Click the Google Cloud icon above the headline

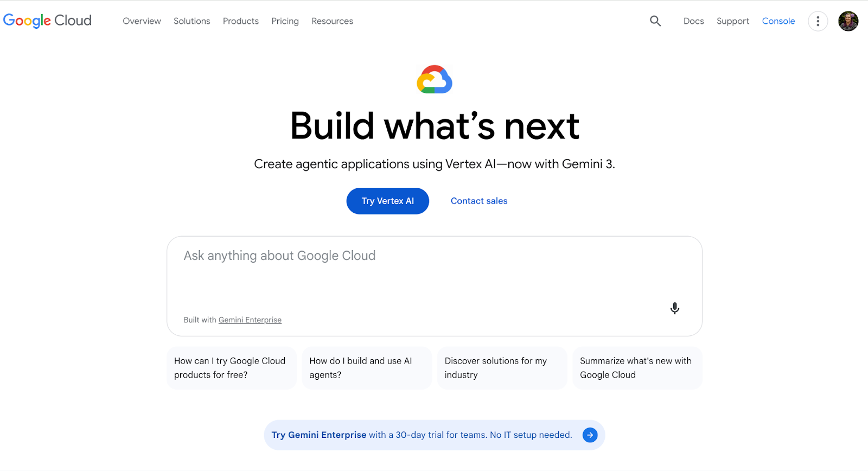pos(434,79)
